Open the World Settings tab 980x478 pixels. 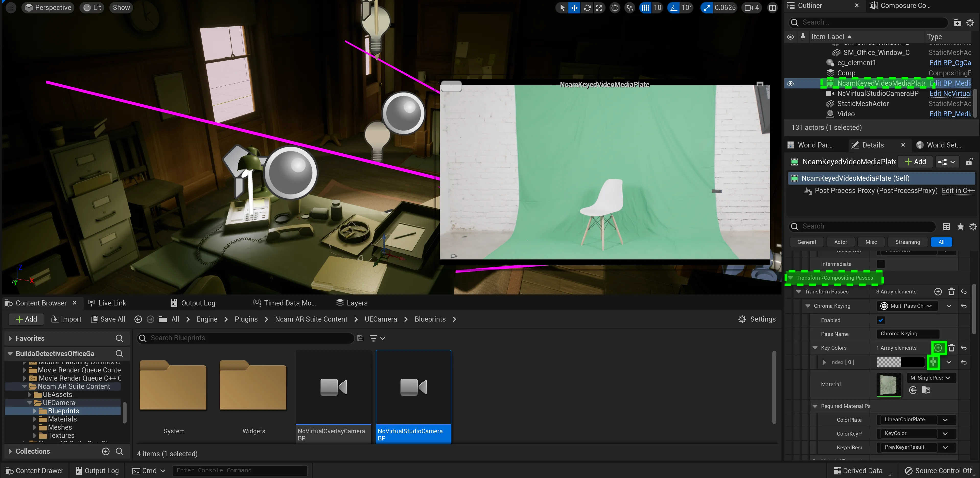pos(939,145)
